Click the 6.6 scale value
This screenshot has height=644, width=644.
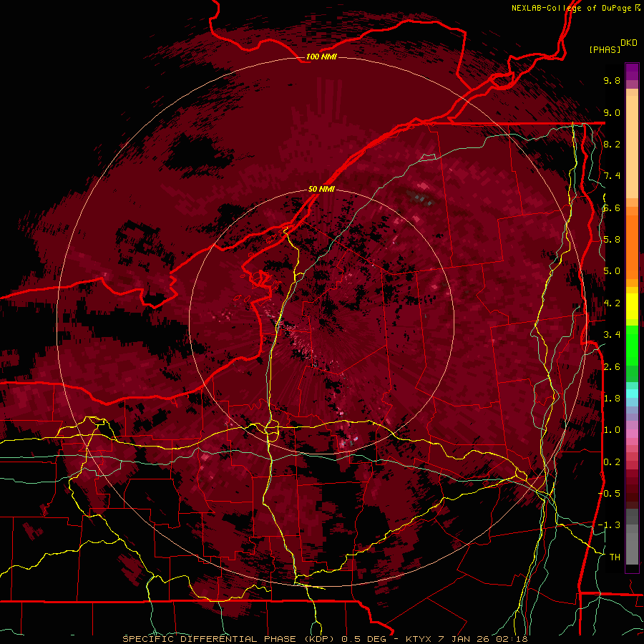tap(612, 208)
